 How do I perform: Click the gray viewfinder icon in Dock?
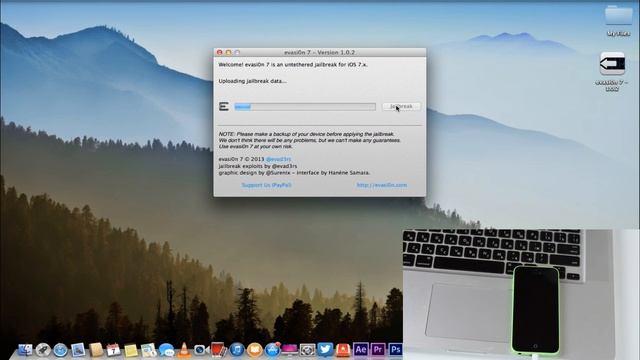[x=307, y=350]
